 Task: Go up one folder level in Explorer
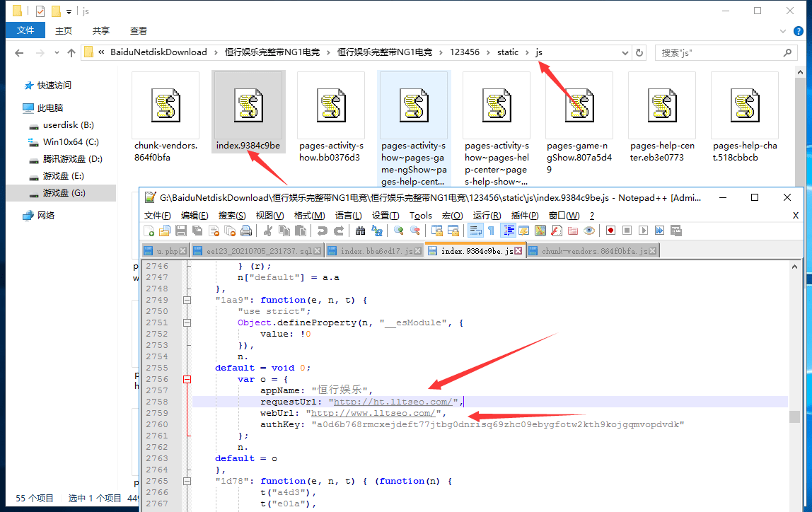[71, 53]
